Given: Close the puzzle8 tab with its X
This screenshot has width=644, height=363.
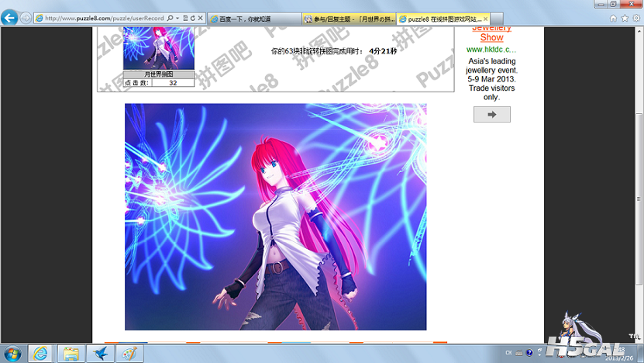Looking at the screenshot, I should 485,19.
